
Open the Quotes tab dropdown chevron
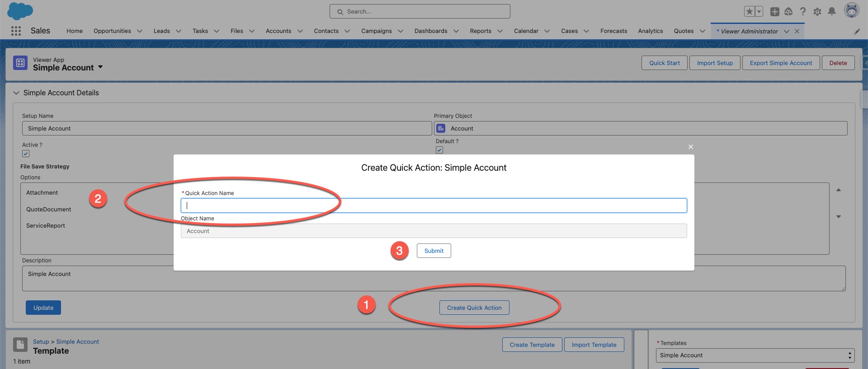pos(703,31)
